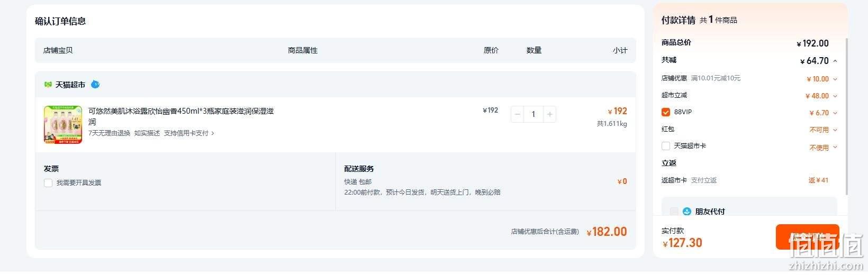
Task: Decrease quantity with the minus button
Action: 518,114
